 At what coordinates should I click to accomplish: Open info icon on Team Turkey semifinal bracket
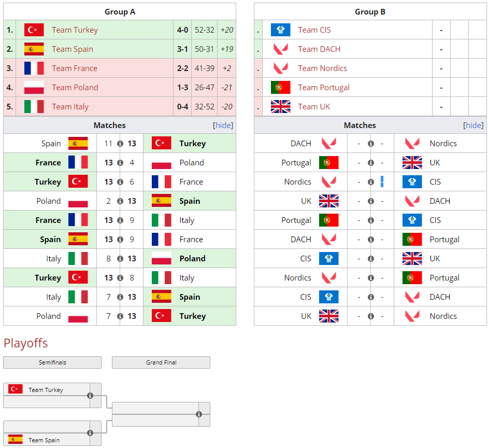(90, 396)
